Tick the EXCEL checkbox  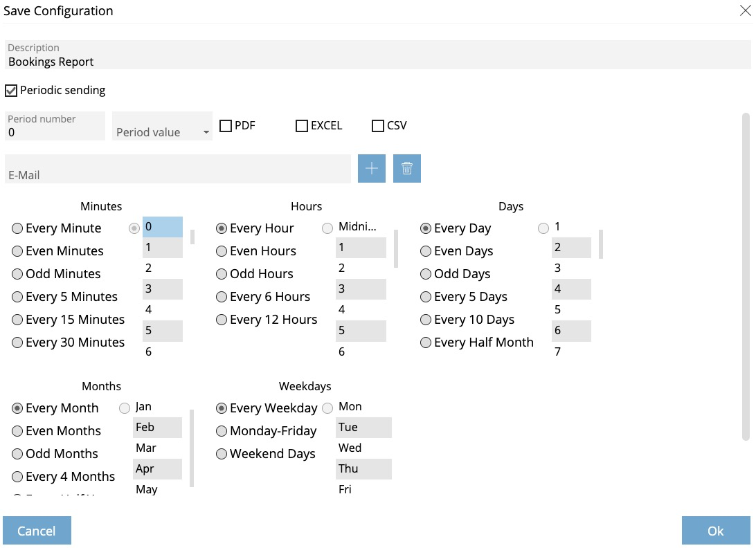tap(302, 126)
